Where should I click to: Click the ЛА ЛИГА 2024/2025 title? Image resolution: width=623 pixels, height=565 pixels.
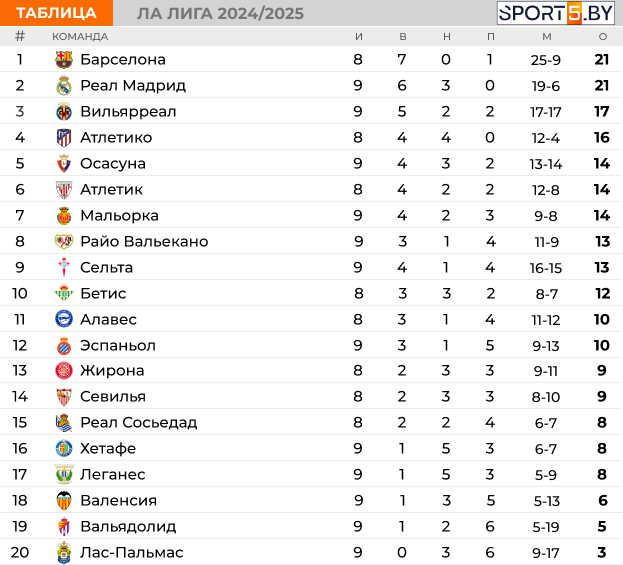[x=220, y=14]
